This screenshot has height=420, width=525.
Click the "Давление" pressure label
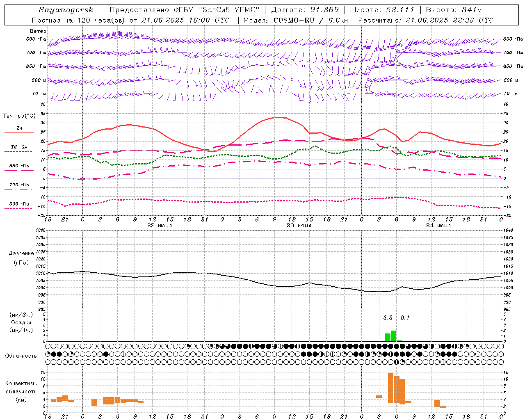click(21, 253)
